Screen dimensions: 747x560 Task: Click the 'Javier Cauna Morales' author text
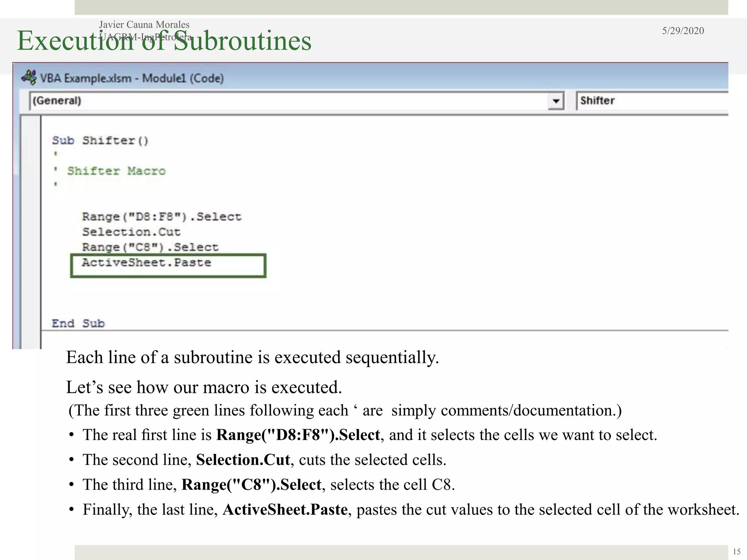coord(144,25)
